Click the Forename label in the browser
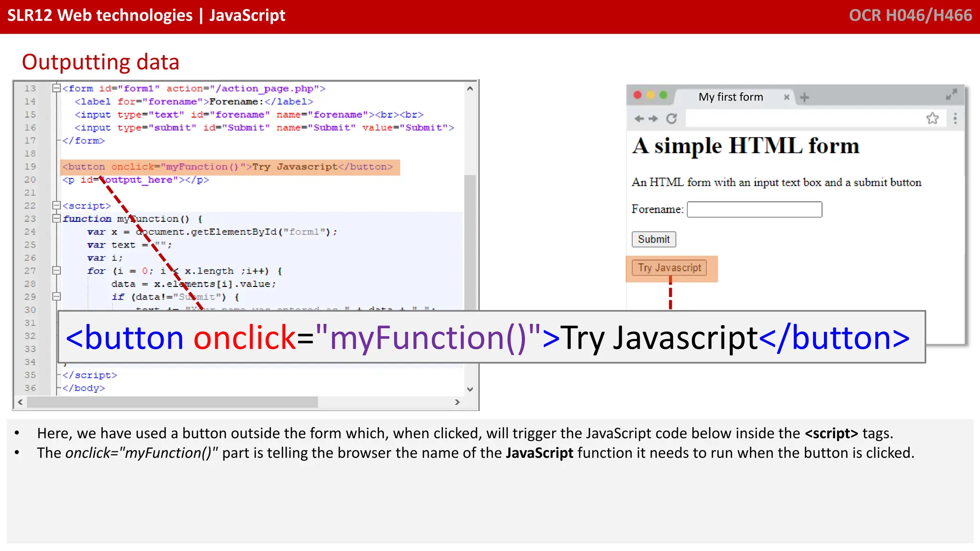Image resolution: width=980 pixels, height=551 pixels. [x=657, y=209]
